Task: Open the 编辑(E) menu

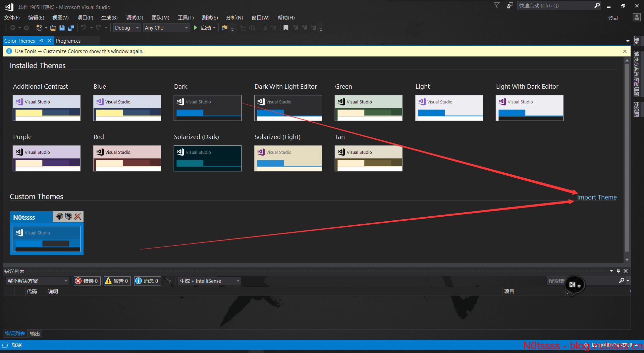Action: (x=36, y=17)
